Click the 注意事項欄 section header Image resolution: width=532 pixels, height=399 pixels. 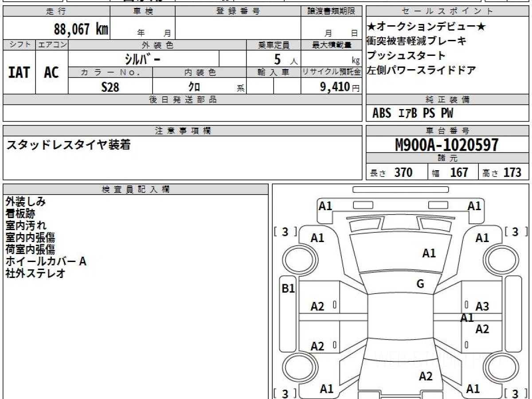click(183, 131)
